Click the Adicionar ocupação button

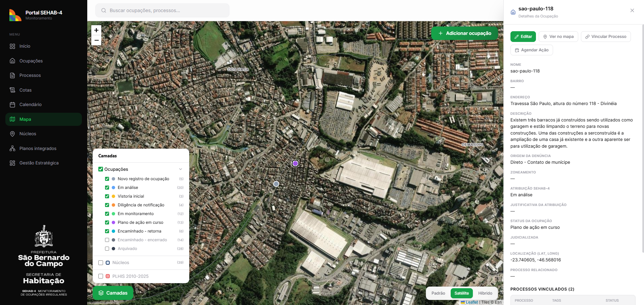click(464, 33)
